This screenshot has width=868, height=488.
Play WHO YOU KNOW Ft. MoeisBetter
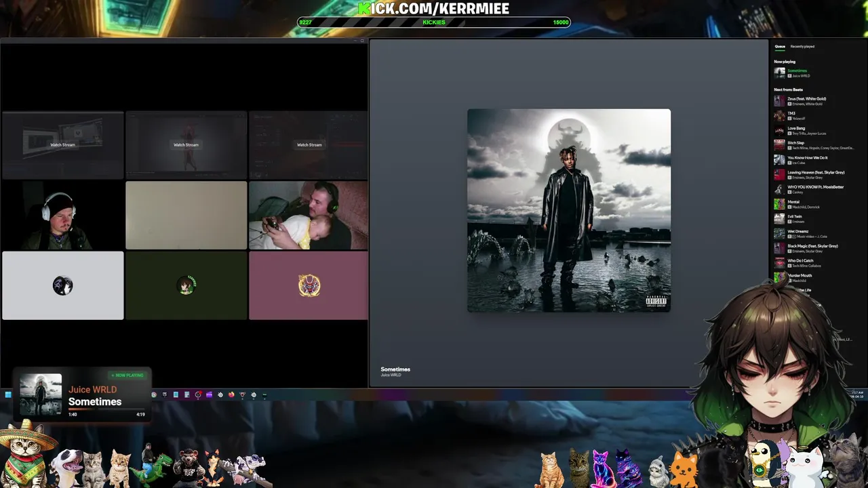[x=814, y=189]
